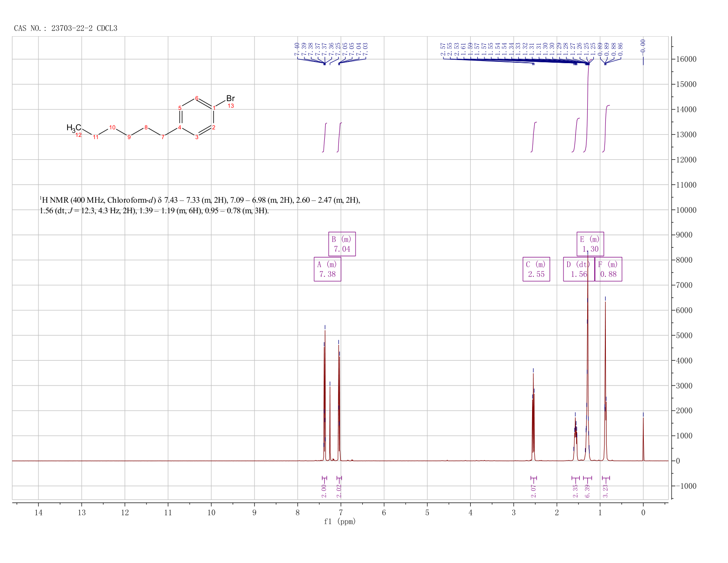Select the multiplet box C (m) 2.55

coord(536,269)
